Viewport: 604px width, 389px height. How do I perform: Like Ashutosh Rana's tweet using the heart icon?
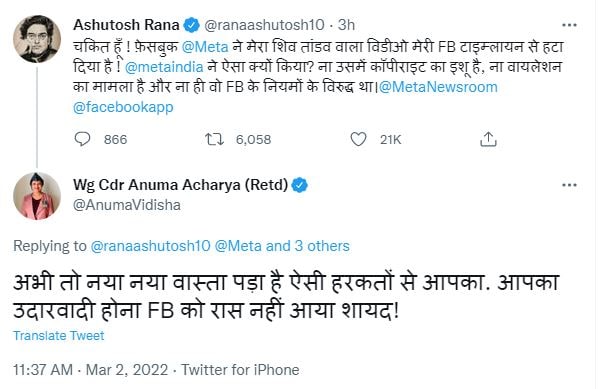click(x=358, y=139)
